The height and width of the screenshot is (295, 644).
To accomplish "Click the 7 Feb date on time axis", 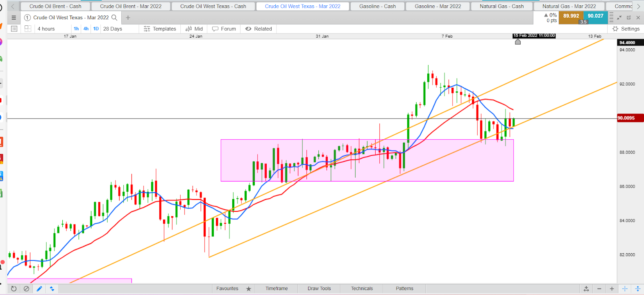I will click(x=447, y=36).
